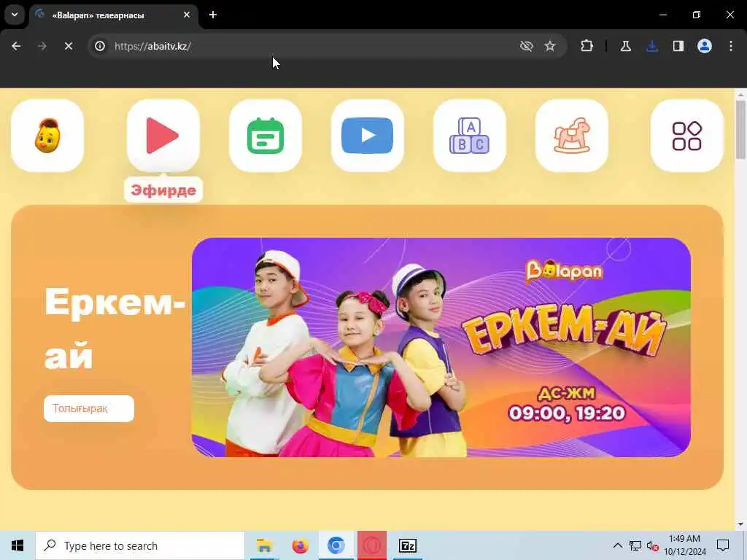Image resolution: width=747 pixels, height=560 pixels.
Task: Show hidden system tray icons
Action: coord(617,545)
